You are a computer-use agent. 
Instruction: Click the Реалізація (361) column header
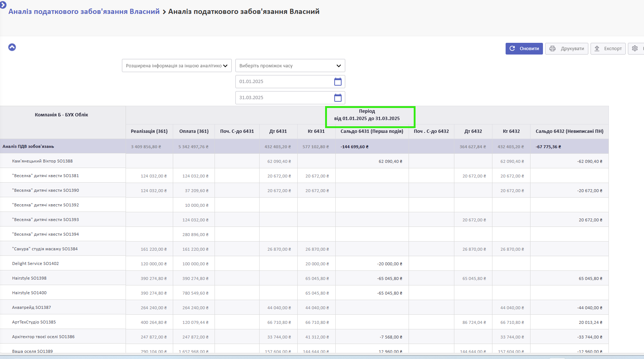click(x=149, y=131)
